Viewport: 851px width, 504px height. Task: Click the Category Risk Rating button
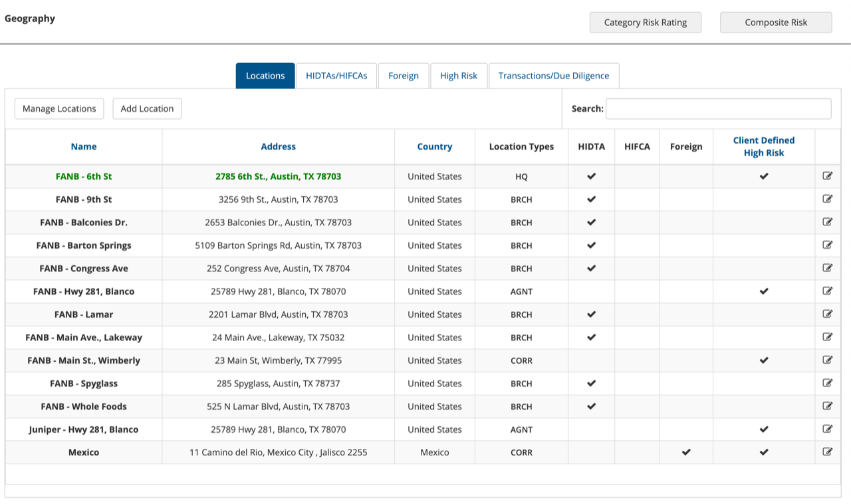645,22
